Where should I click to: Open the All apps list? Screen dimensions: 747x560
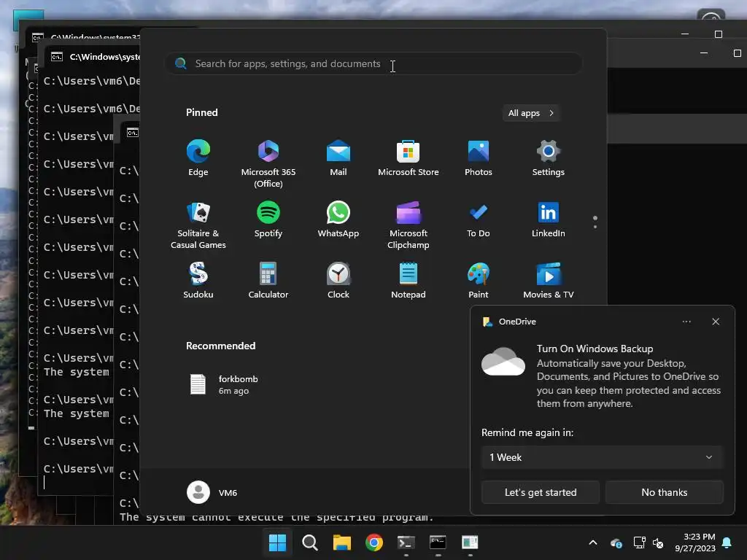point(531,113)
